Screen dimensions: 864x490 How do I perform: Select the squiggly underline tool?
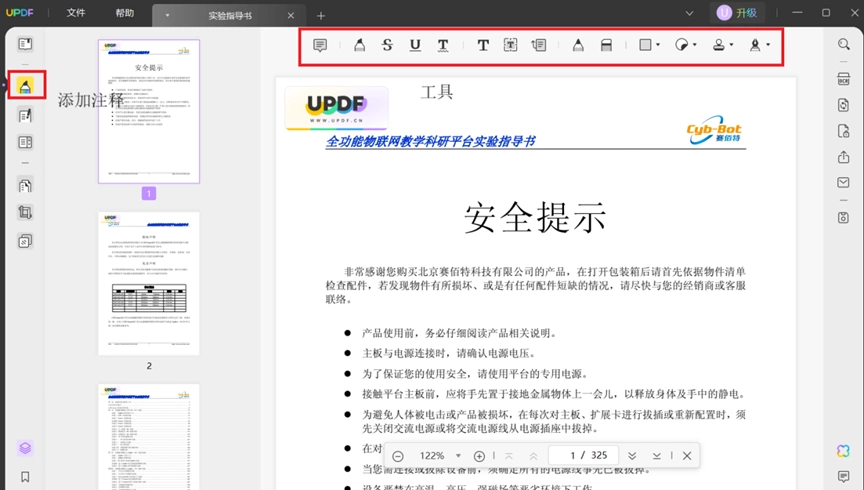[443, 45]
